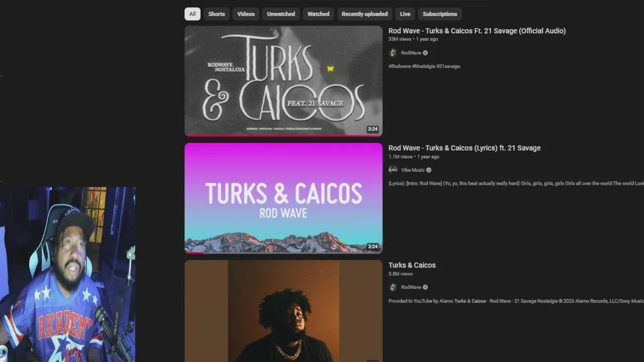The width and height of the screenshot is (644, 362).
Task: Open RodWave channel name under Official Audio video
Action: tap(411, 53)
